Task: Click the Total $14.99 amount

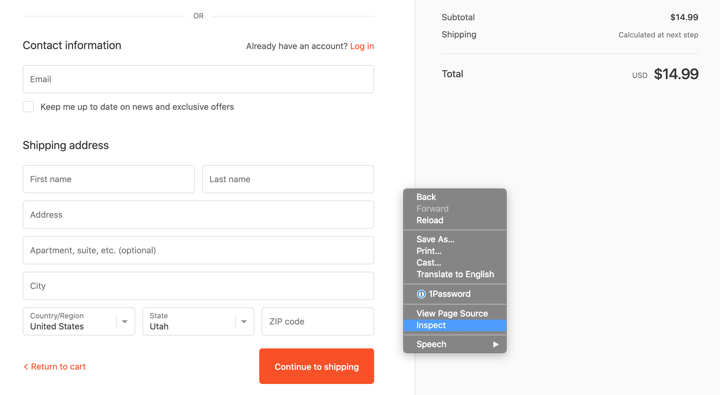Action: [676, 74]
